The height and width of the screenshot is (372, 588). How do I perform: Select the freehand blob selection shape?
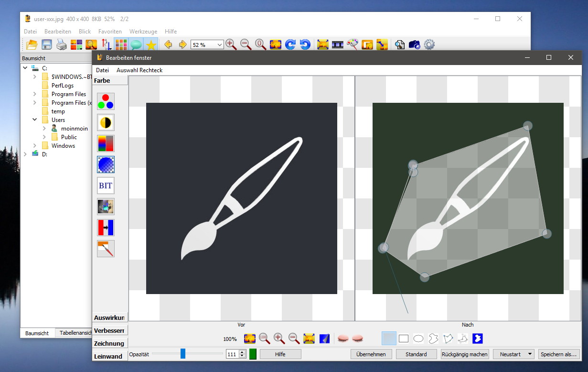[x=433, y=339]
